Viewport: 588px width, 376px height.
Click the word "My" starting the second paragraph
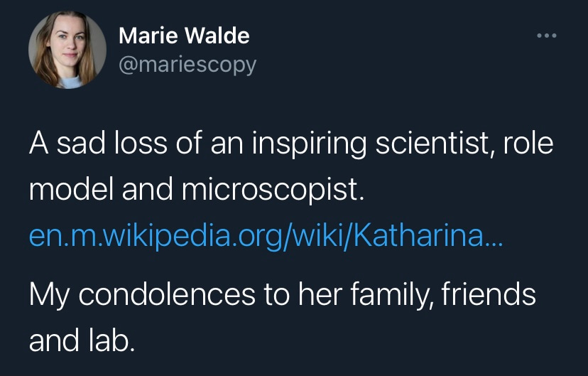point(48,295)
